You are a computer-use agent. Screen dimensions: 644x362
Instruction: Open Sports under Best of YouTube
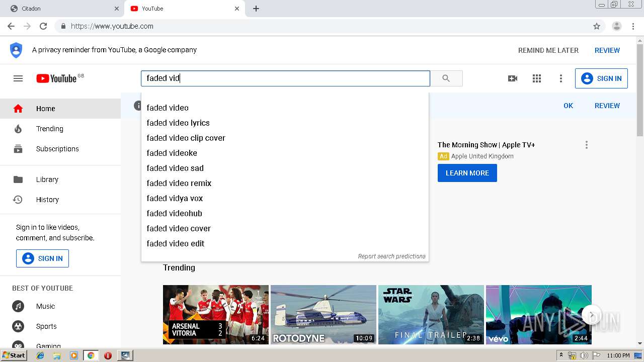pos(60,326)
